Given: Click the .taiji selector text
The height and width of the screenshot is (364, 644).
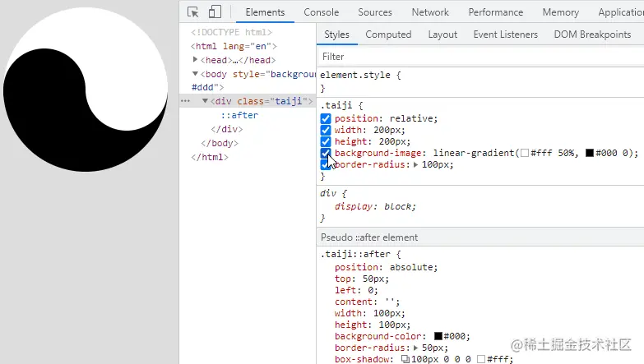Looking at the screenshot, I should (336, 105).
